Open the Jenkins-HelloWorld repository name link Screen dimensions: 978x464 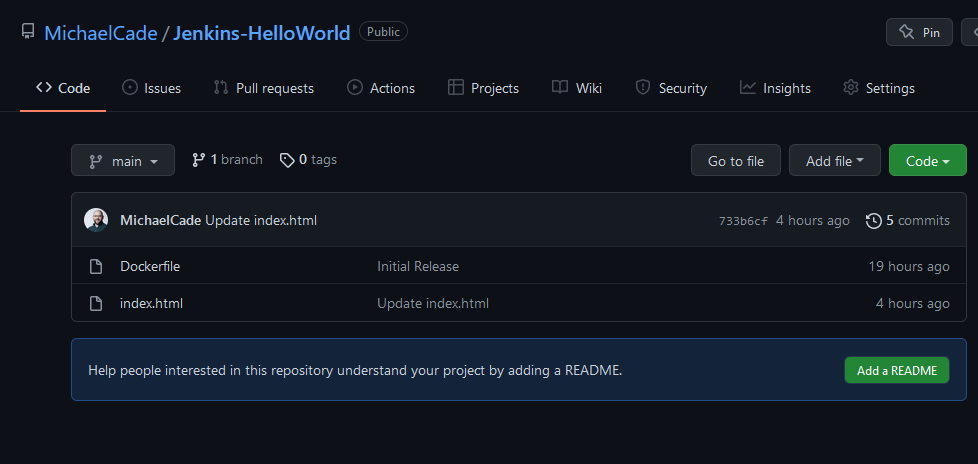coord(262,33)
